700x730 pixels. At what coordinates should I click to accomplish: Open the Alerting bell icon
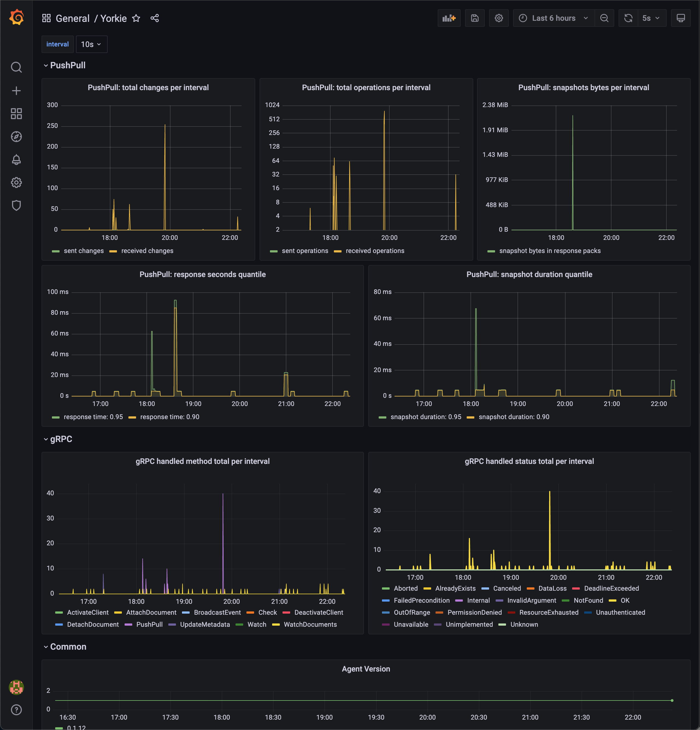tap(16, 160)
